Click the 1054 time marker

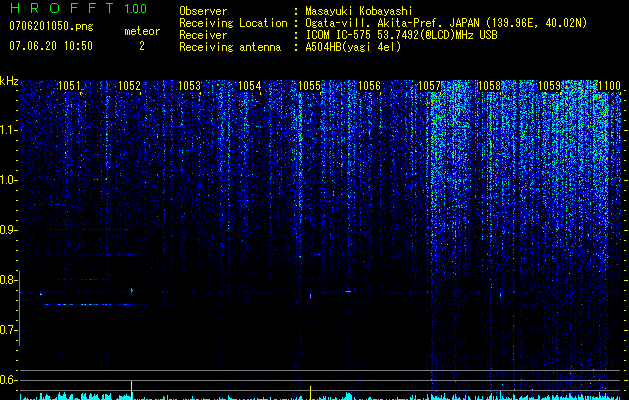click(x=250, y=86)
